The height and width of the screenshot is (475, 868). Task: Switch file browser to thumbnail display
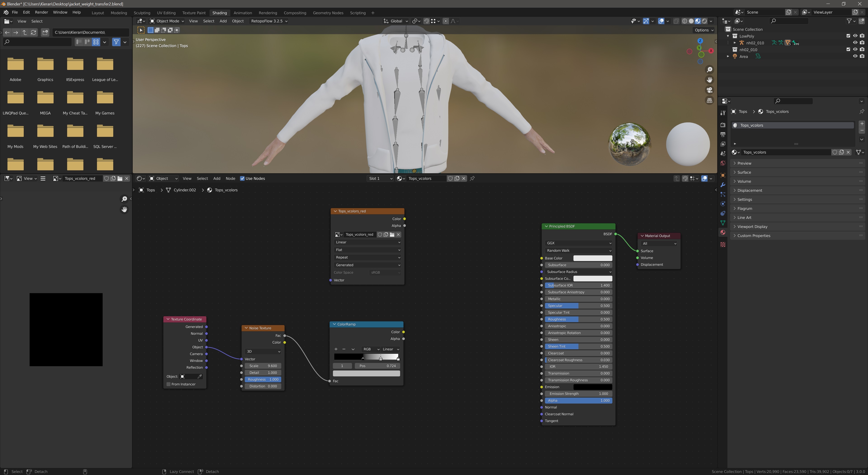pyautogui.click(x=96, y=42)
